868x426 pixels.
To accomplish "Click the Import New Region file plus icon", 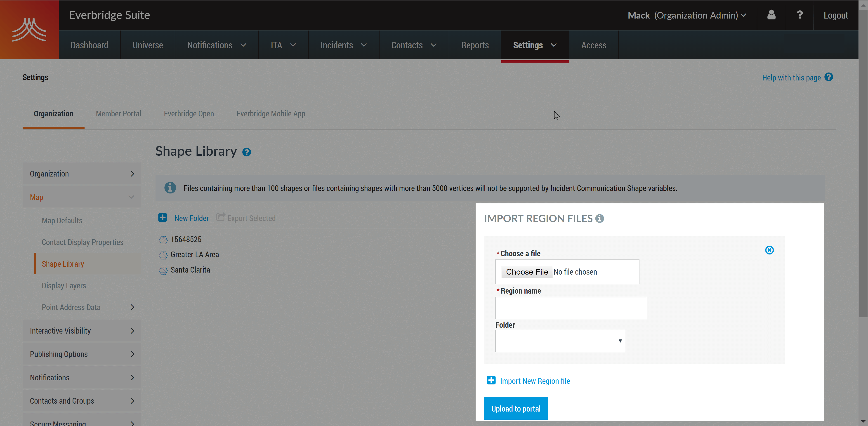I will 491,380.
